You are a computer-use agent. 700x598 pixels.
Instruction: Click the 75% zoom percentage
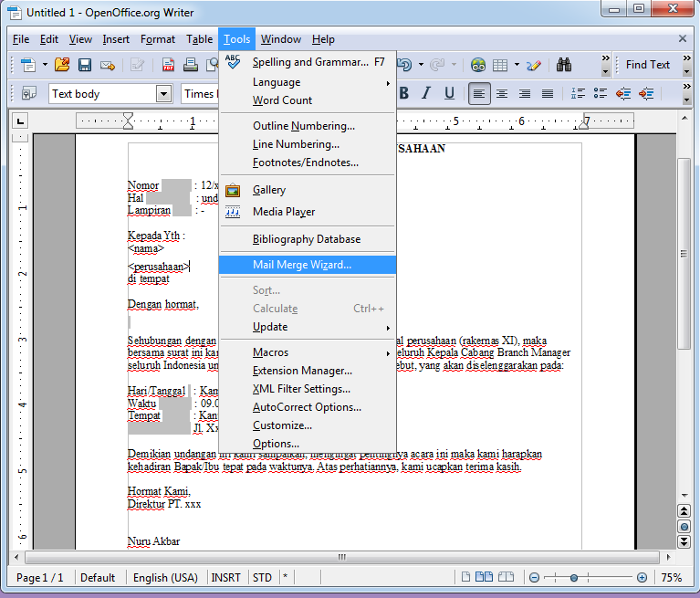(x=672, y=577)
